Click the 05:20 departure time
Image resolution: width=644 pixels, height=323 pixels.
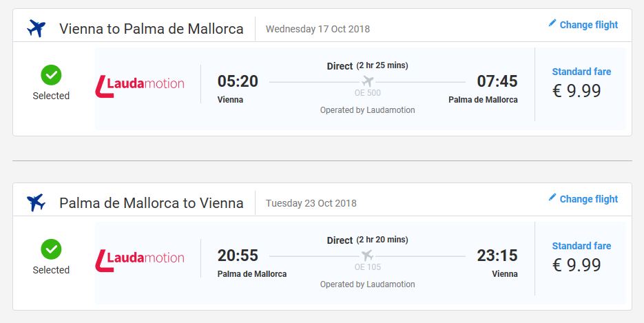point(238,81)
